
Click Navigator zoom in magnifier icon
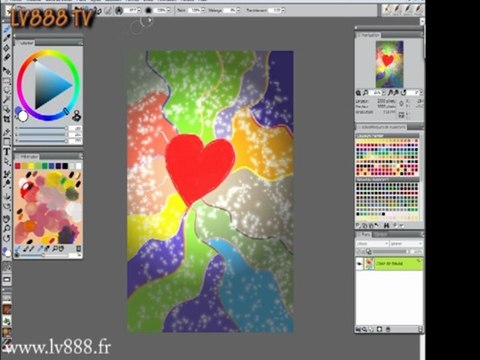[366, 93]
